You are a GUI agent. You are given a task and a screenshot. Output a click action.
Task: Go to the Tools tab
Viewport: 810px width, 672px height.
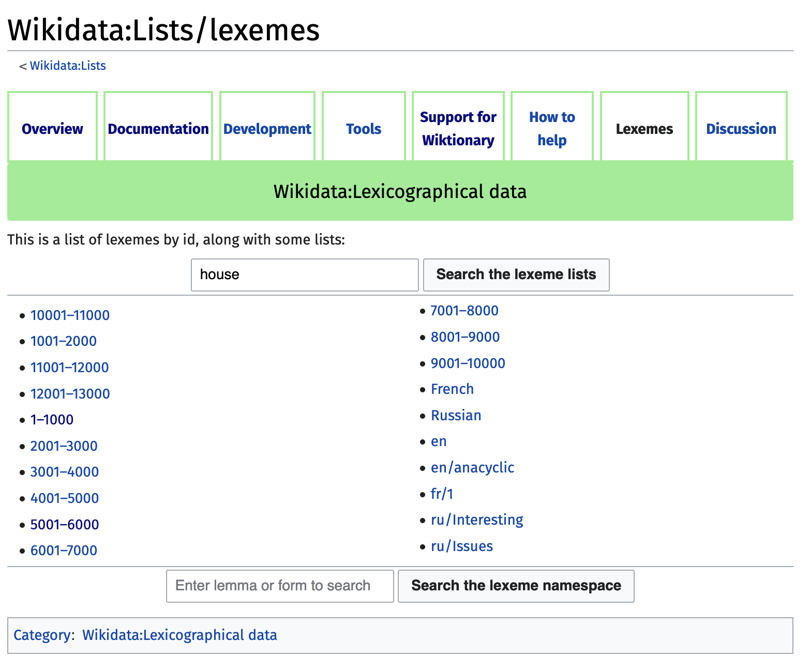click(364, 129)
